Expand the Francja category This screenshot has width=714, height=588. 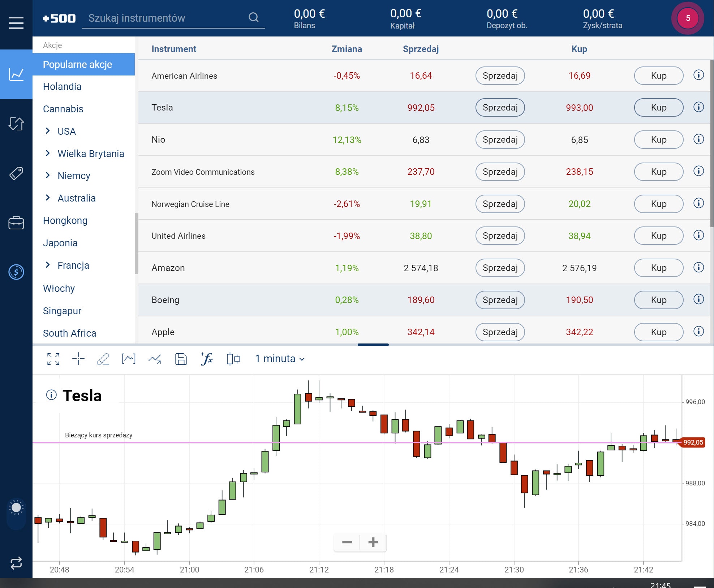pos(48,265)
